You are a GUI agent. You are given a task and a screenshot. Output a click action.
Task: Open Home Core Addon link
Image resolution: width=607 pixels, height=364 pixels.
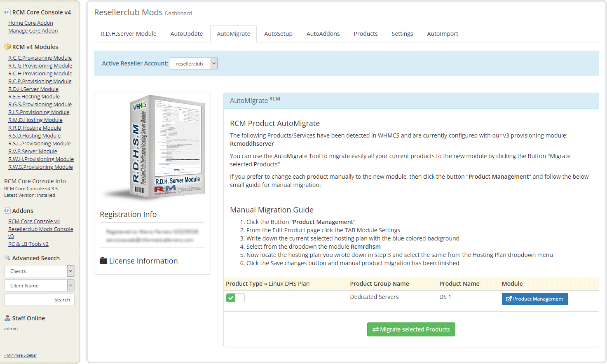pyautogui.click(x=30, y=23)
